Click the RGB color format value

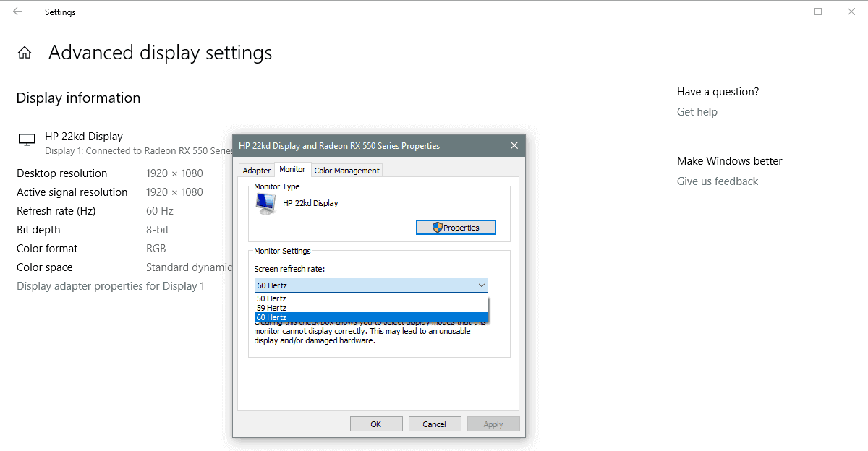156,249
